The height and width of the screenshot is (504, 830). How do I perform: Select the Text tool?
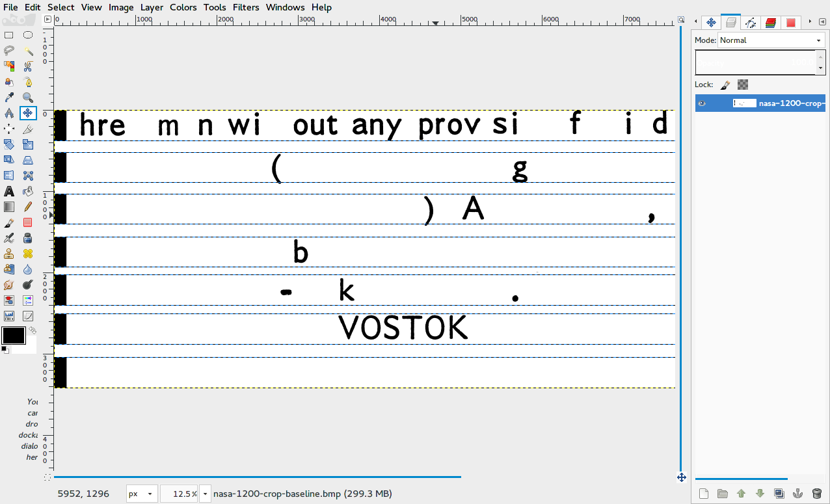coord(9,191)
